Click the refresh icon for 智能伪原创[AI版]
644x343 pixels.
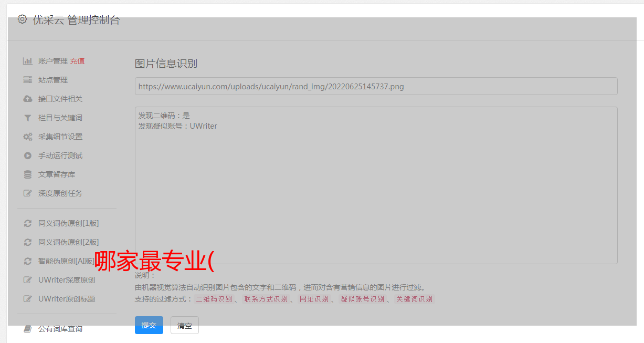[28, 261]
